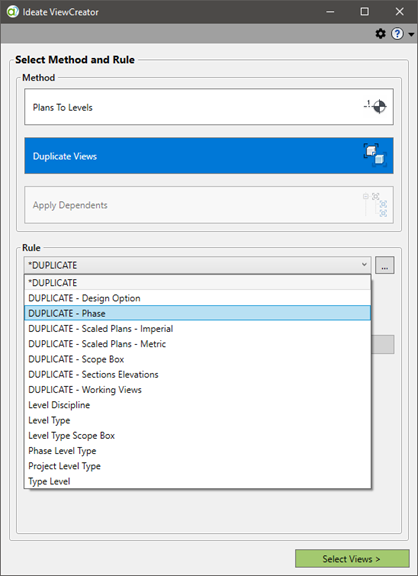Image resolution: width=418 pixels, height=576 pixels.
Task: Choose *DUPLICATE in the rule list
Action: [198, 283]
